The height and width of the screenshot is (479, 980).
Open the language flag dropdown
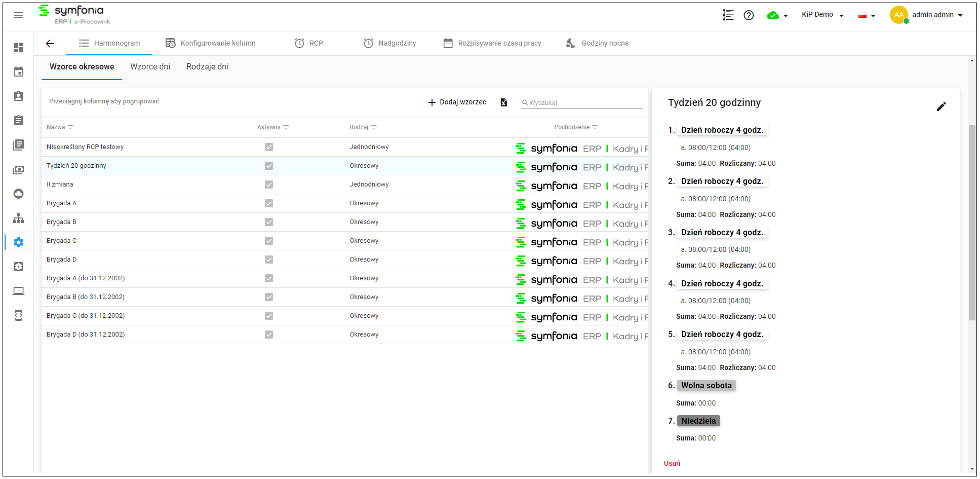click(x=867, y=16)
